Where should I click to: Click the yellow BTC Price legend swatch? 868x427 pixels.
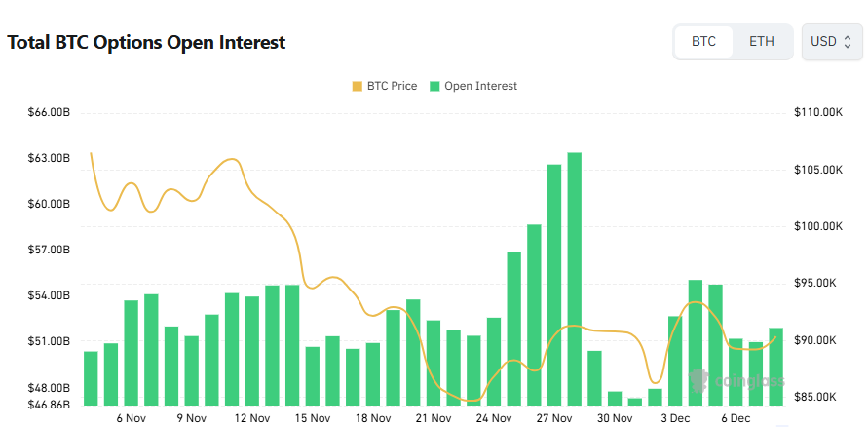pyautogui.click(x=357, y=86)
